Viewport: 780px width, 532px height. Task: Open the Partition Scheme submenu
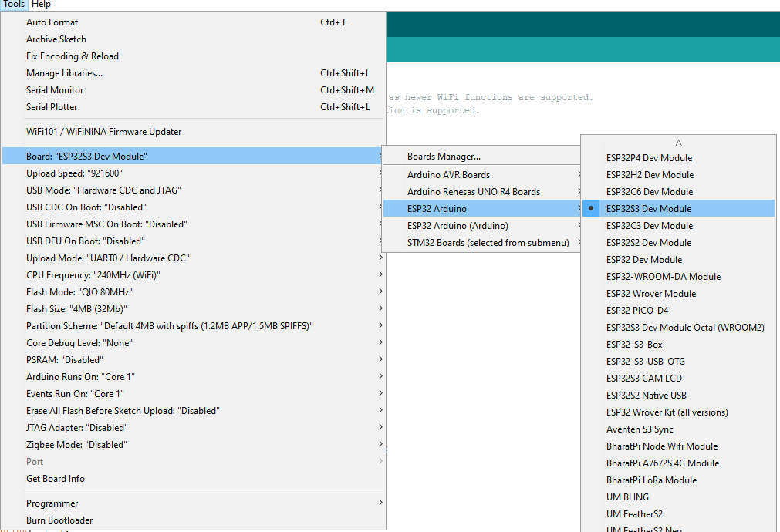169,326
